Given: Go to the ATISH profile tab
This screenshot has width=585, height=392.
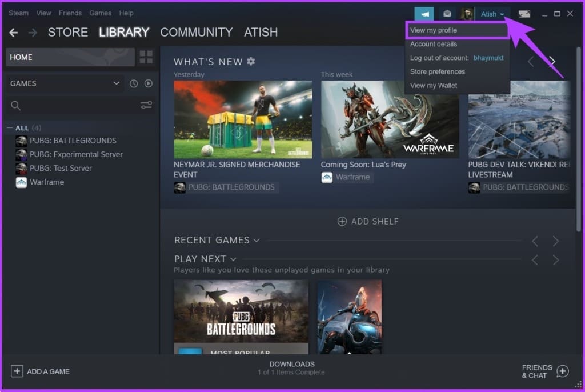Looking at the screenshot, I should 261,33.
